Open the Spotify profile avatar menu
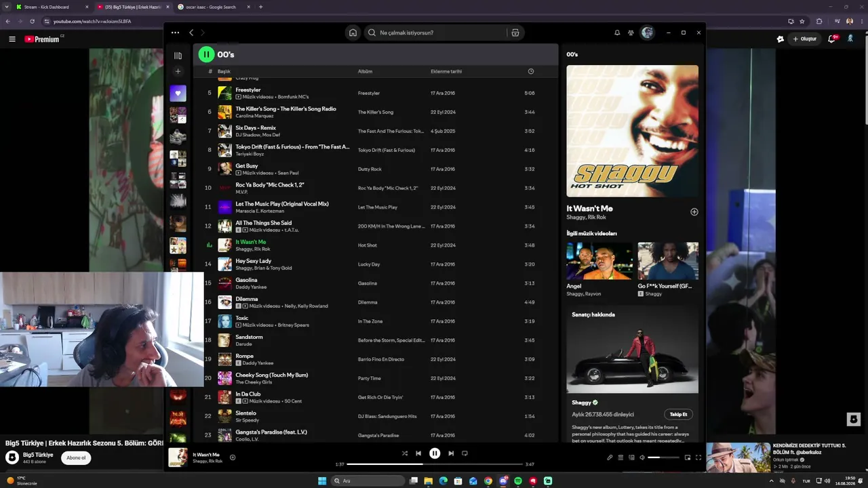This screenshot has height=488, width=868. pos(648,33)
